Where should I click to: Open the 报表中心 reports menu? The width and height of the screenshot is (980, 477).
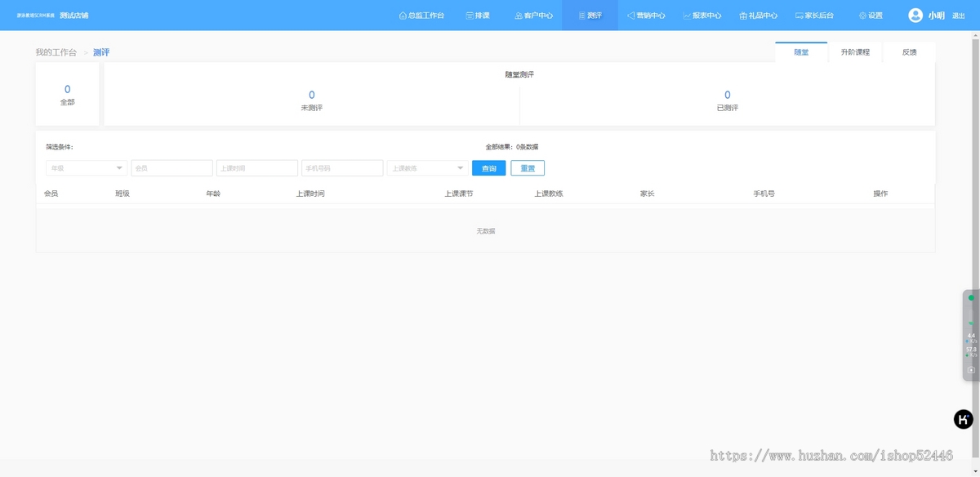coord(702,16)
